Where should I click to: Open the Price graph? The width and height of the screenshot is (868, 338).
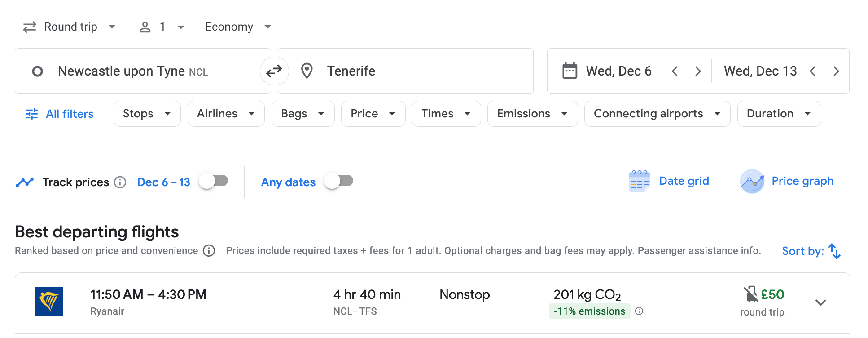click(787, 181)
